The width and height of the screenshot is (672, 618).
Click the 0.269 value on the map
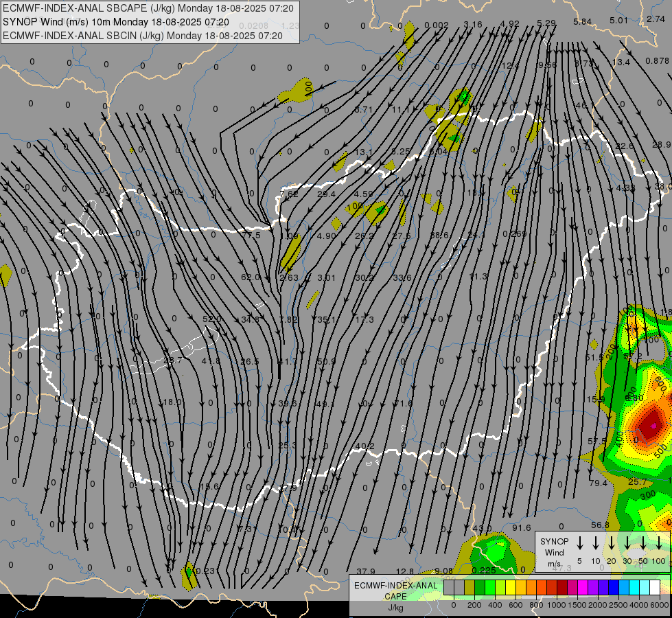point(514,233)
